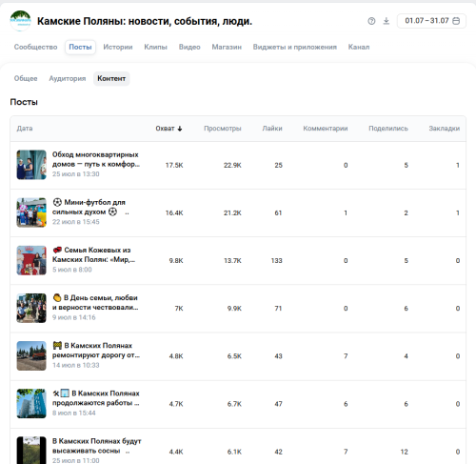476x464 pixels.
Task: Switch to the Сообщество tab
Action: coord(35,47)
